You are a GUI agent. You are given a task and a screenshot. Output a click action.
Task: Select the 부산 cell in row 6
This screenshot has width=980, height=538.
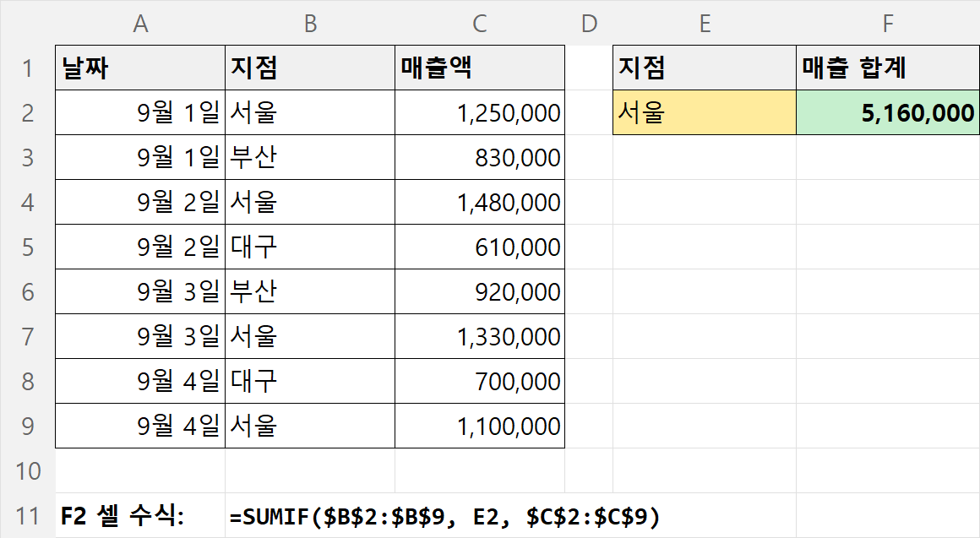310,292
